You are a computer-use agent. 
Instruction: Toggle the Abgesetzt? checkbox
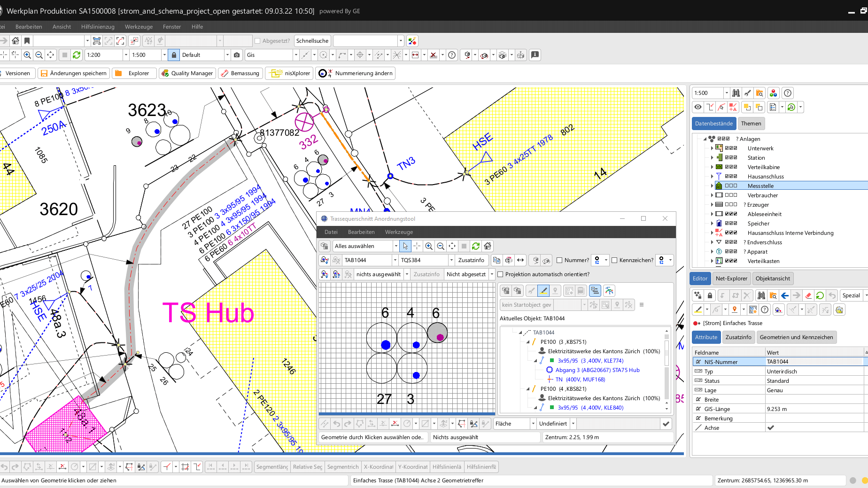pos(257,41)
